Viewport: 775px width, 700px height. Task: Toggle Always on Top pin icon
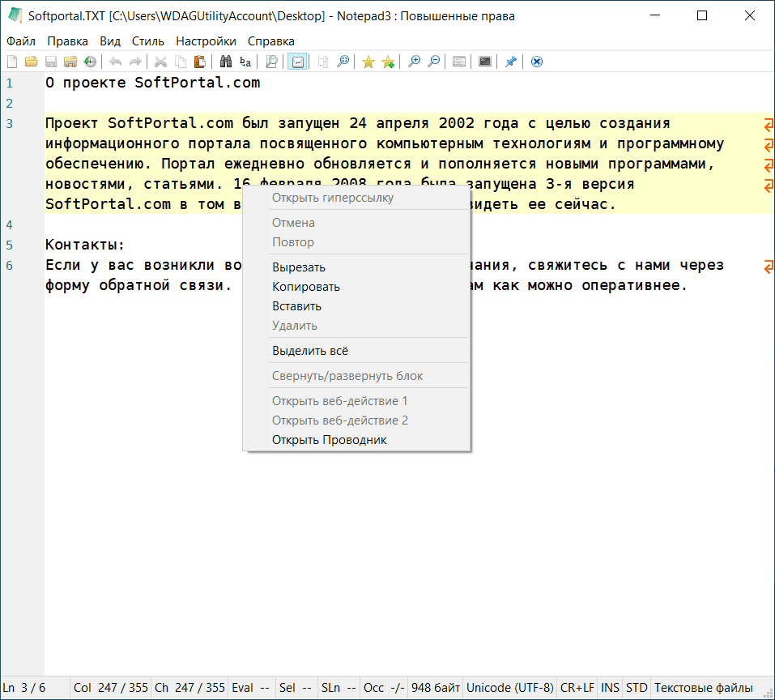coord(510,62)
